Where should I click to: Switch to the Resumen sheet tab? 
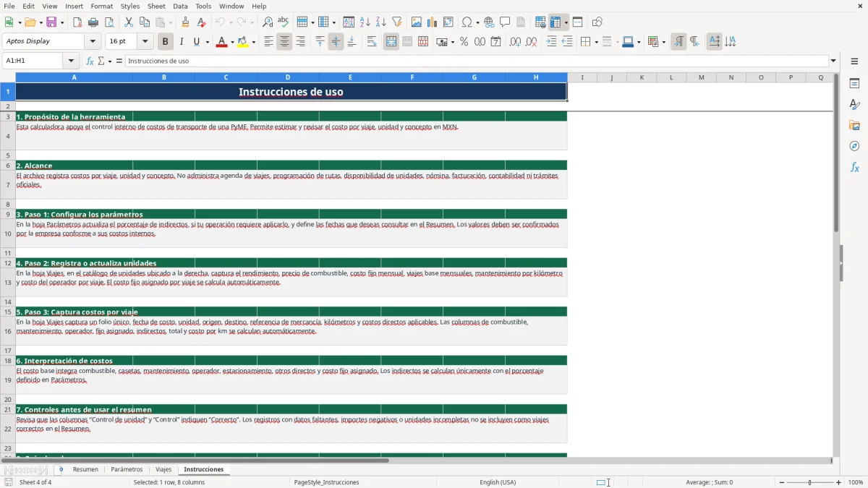pyautogui.click(x=85, y=469)
